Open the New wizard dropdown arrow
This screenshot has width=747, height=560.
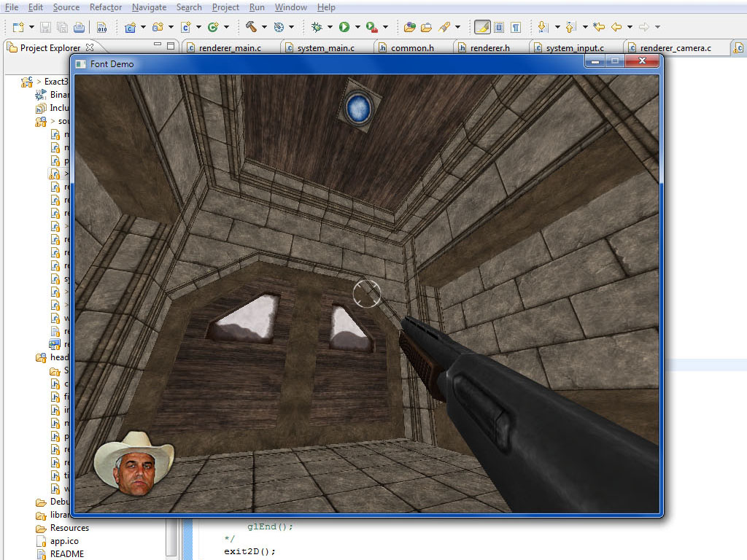(31, 27)
